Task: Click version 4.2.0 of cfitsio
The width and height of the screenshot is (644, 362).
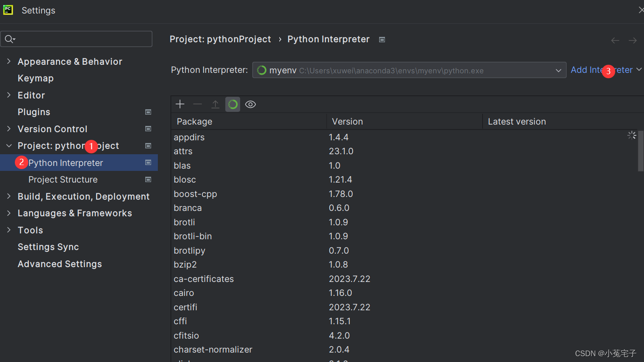Action: tap(339, 335)
